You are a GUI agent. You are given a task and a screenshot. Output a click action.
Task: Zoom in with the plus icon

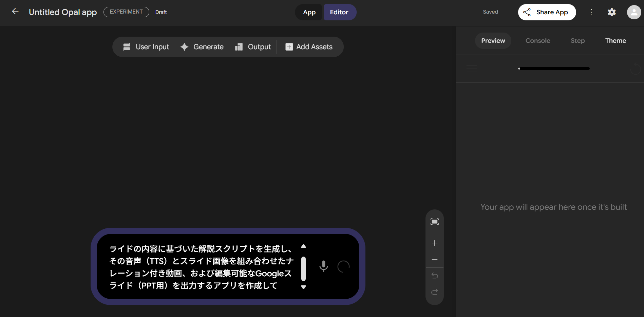(434, 243)
